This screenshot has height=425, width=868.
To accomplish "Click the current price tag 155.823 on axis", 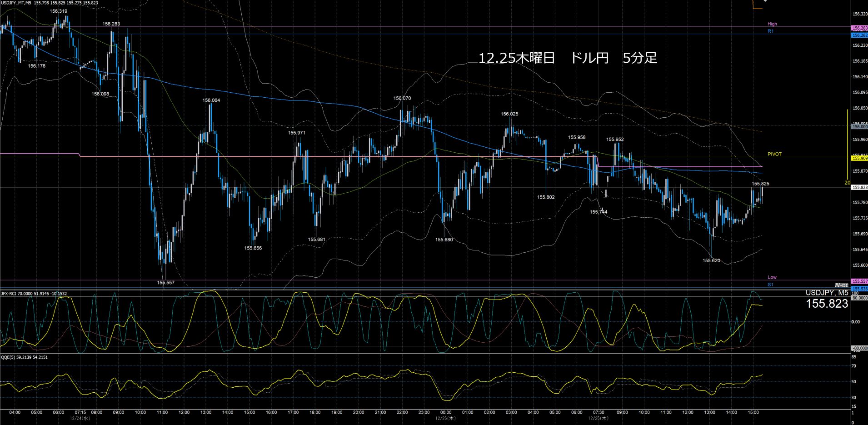I will [x=859, y=187].
